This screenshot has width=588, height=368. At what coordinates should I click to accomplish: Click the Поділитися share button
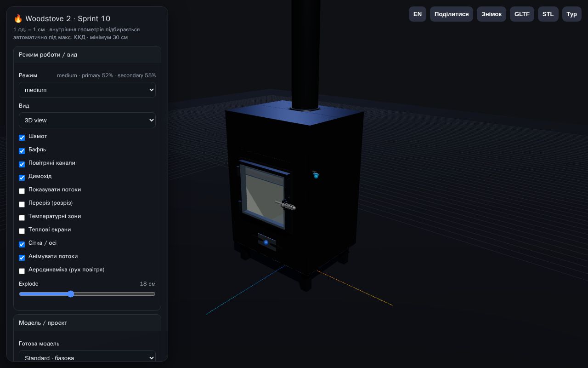pos(452,14)
